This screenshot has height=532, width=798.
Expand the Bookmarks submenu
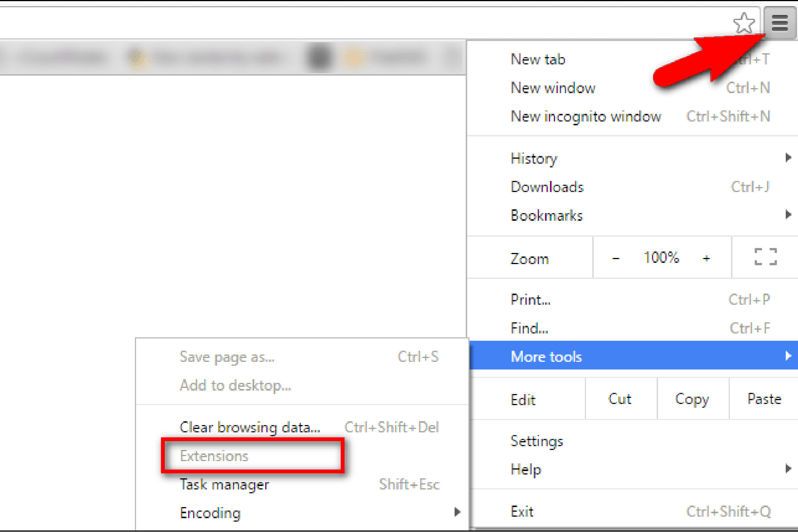pos(633,215)
